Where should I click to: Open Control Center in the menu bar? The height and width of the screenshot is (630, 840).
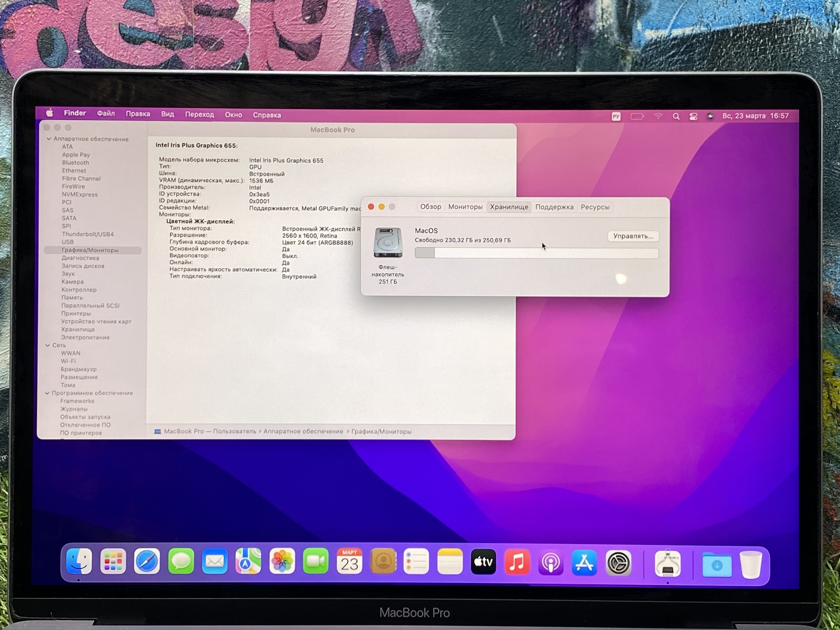693,116
